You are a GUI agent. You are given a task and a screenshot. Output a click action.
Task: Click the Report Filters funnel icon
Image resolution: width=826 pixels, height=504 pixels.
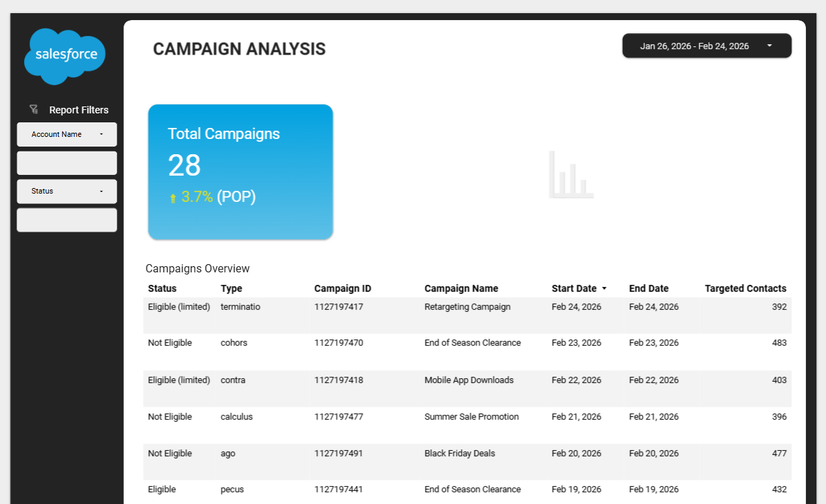[x=33, y=109]
